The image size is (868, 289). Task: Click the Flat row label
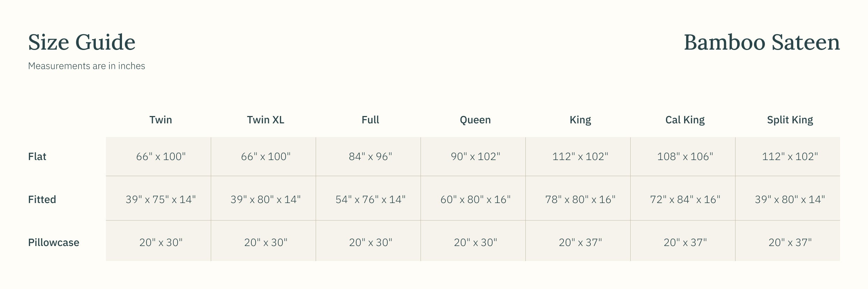37,157
